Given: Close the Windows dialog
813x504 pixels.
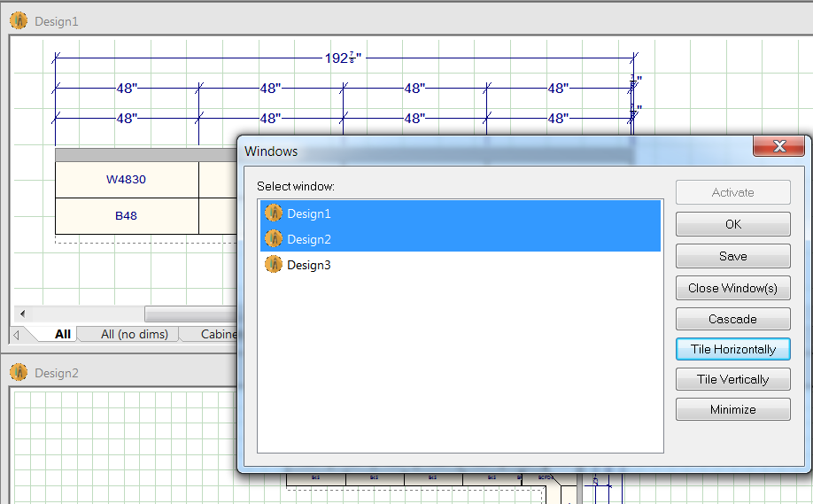Looking at the screenshot, I should click(x=778, y=145).
